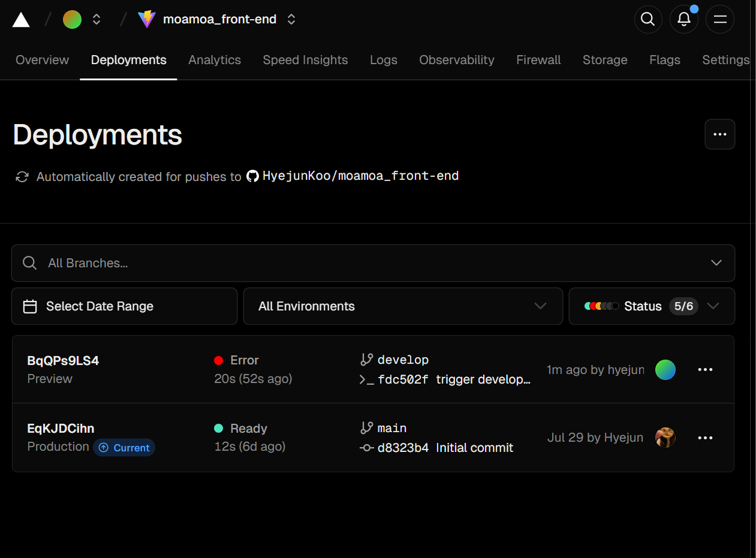Click the colored status dots in Status filter
756x558 pixels.
tap(602, 306)
